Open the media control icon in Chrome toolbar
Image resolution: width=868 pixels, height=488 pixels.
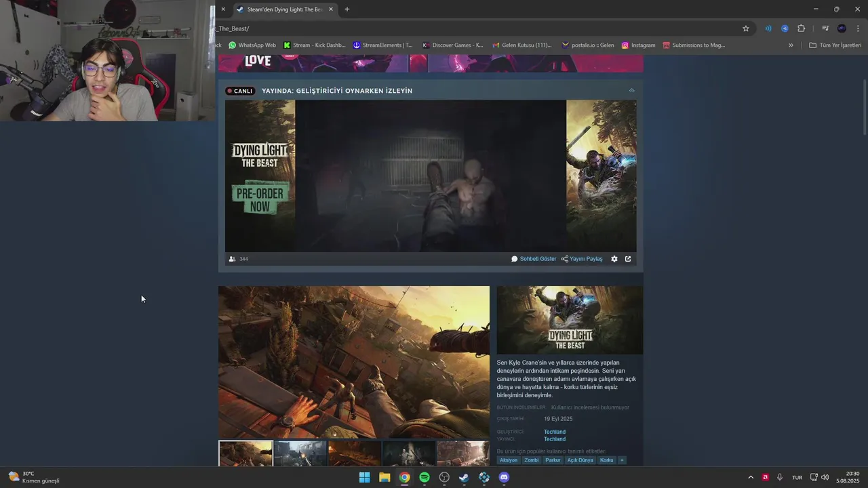(x=825, y=28)
